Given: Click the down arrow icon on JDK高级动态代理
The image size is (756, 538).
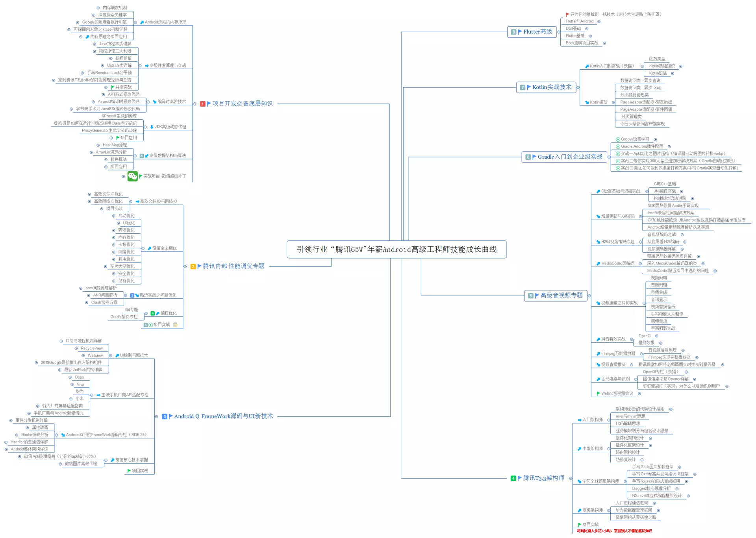Looking at the screenshot, I should click(152, 127).
